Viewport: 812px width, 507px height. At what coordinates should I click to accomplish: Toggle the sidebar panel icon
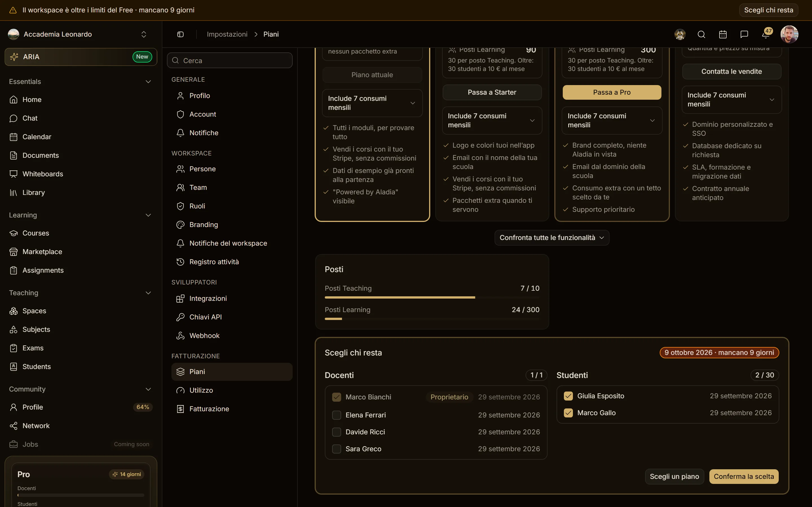[180, 34]
